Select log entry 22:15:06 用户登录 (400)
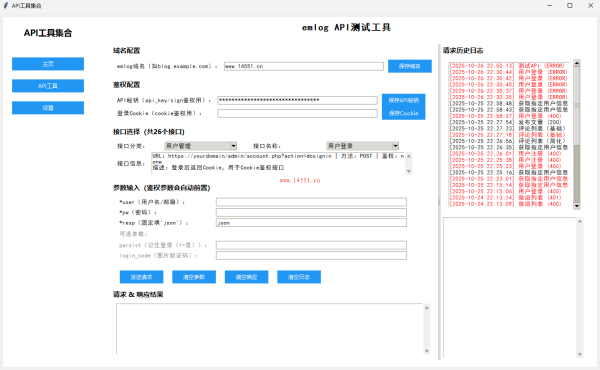Image resolution: width=600 pixels, height=370 pixels. tap(505, 191)
